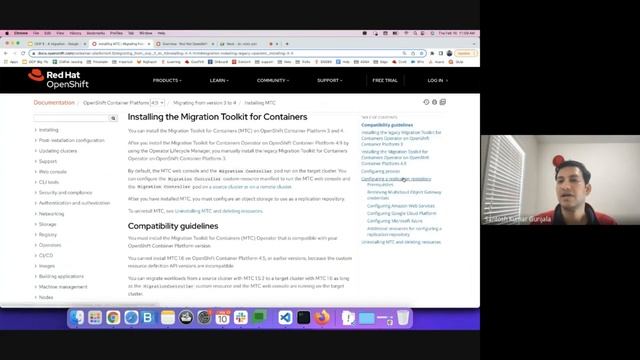The height and width of the screenshot is (360, 640).
Task: Open the SUPPORT dropdown menu
Action: click(x=330, y=80)
